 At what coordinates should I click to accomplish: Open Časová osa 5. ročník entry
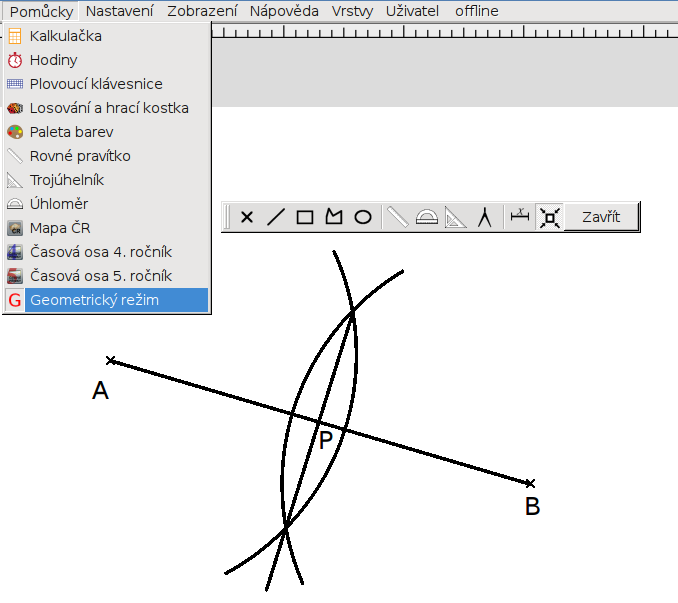pos(107,276)
